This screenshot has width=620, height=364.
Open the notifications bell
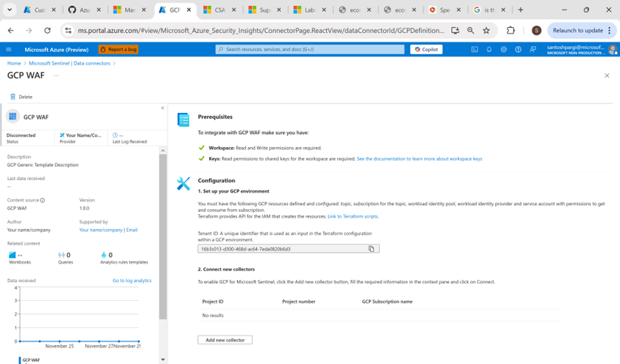[489, 49]
